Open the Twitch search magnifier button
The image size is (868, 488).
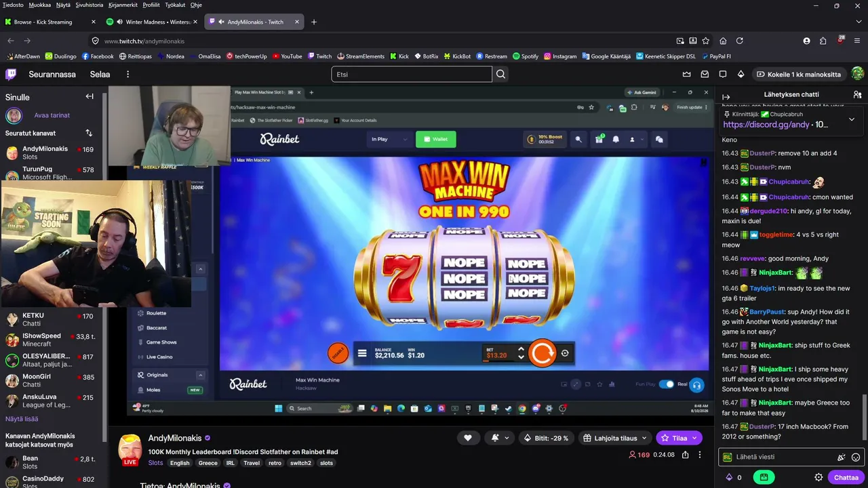pos(500,74)
